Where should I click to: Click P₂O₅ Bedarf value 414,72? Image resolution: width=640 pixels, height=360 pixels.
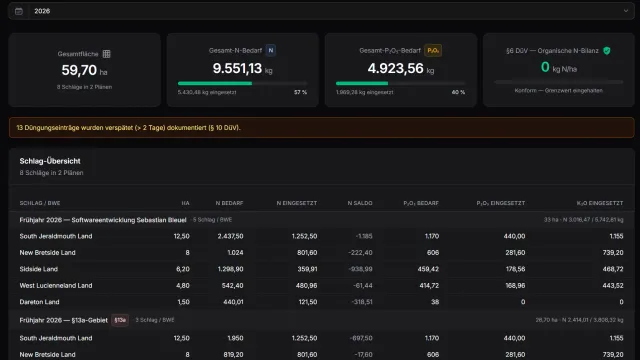[x=429, y=285]
